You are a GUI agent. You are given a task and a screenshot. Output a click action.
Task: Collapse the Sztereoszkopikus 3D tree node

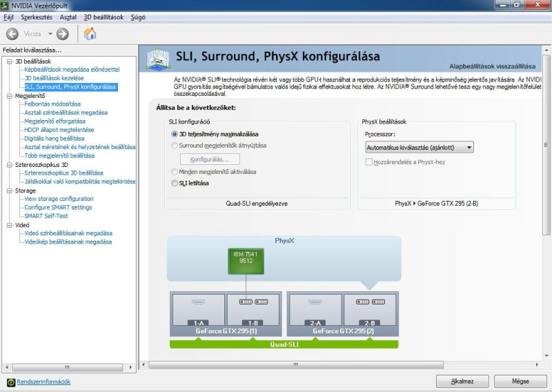pyautogui.click(x=10, y=165)
